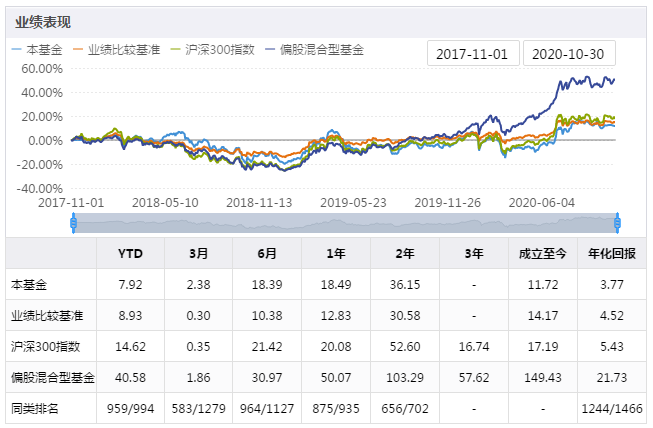This screenshot has width=653, height=428.
Task: Click the 本基金 row label
Action: pos(29,285)
